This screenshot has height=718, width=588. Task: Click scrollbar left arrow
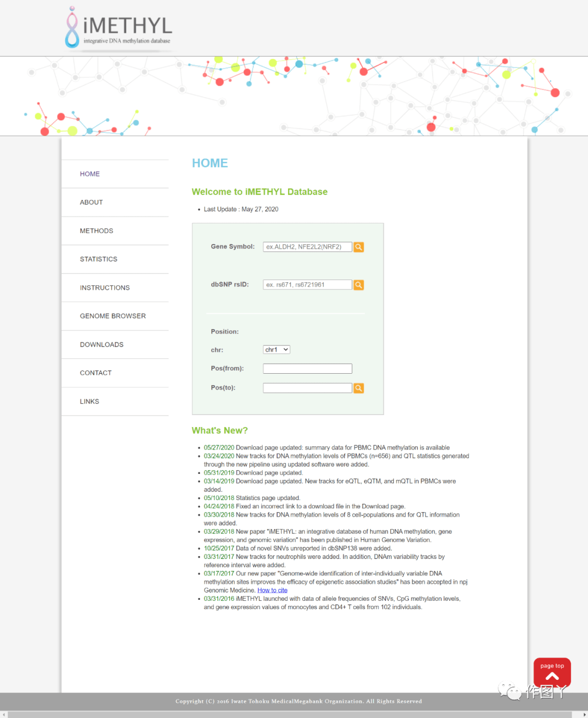[x=4, y=714]
